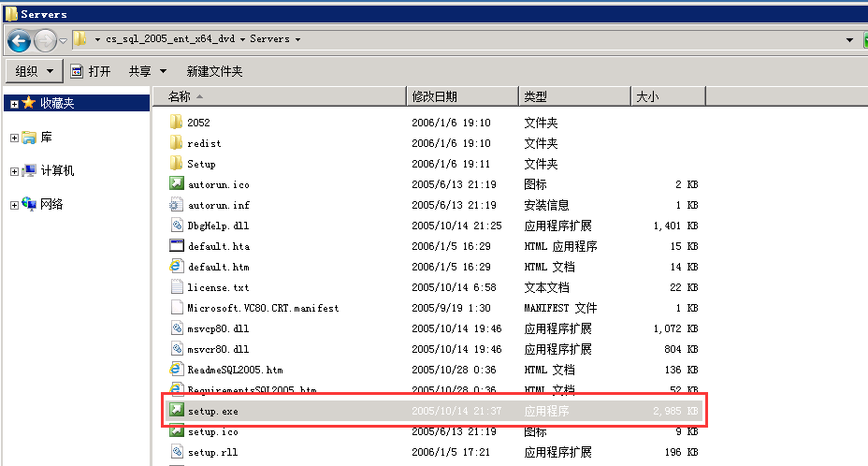Click the Back navigation arrow button
The height and width of the screenshot is (466, 868).
click(20, 40)
